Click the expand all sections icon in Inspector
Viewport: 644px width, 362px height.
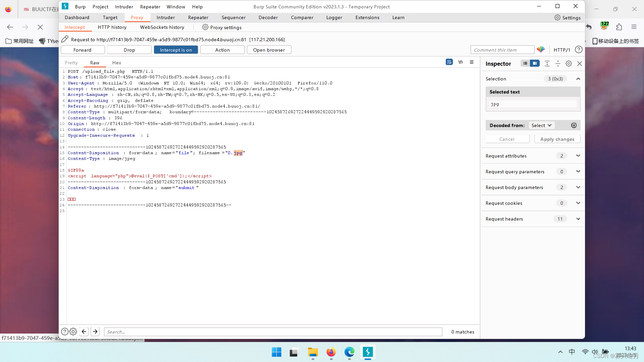coord(547,63)
